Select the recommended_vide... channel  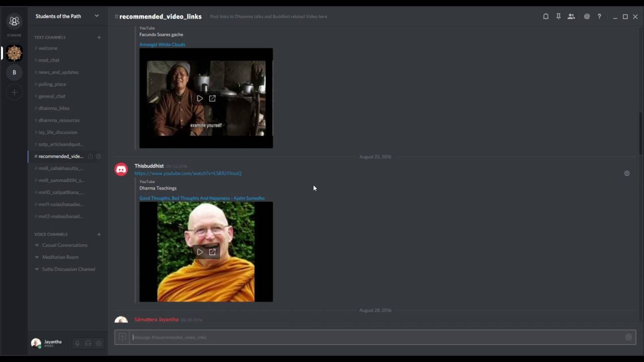[61, 156]
